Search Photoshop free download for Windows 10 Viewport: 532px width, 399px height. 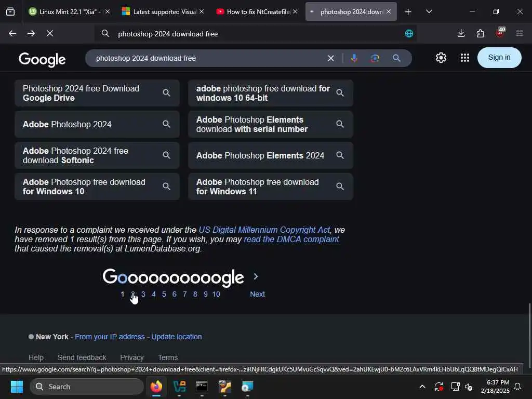[97, 187]
